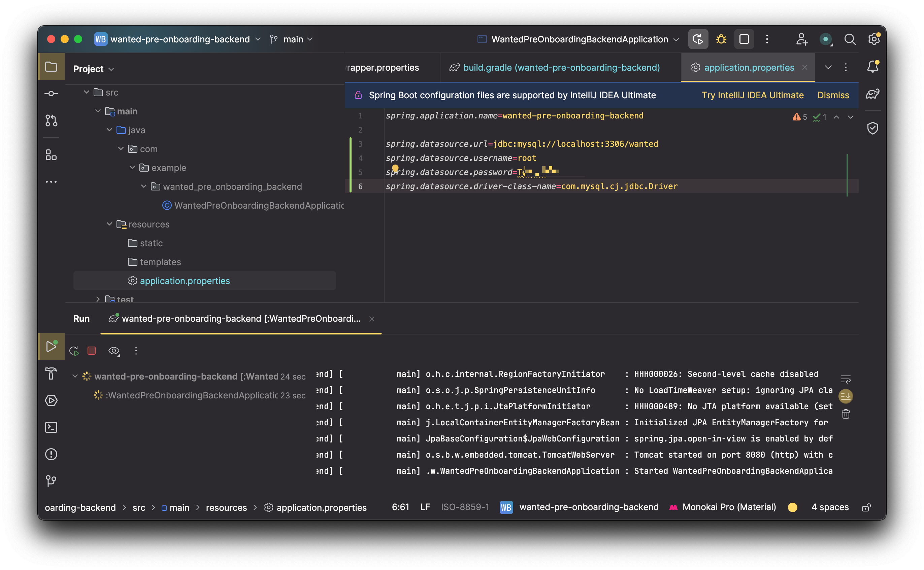
Task: Open IDE settings gear icon
Action: [873, 39]
